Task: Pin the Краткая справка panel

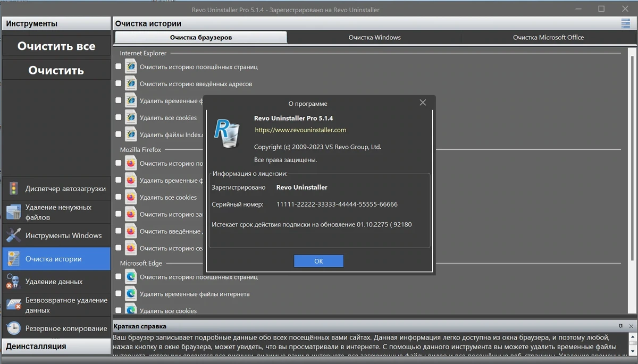Action: [620, 326]
